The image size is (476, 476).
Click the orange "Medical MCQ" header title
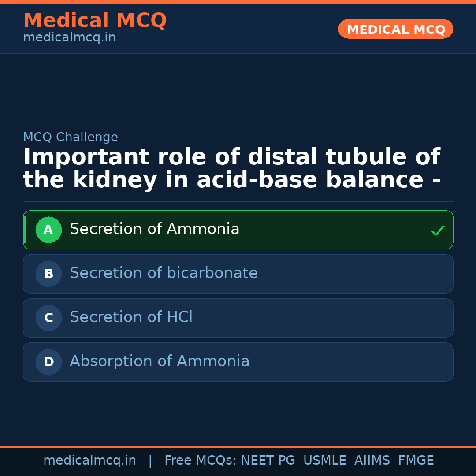[95, 21]
